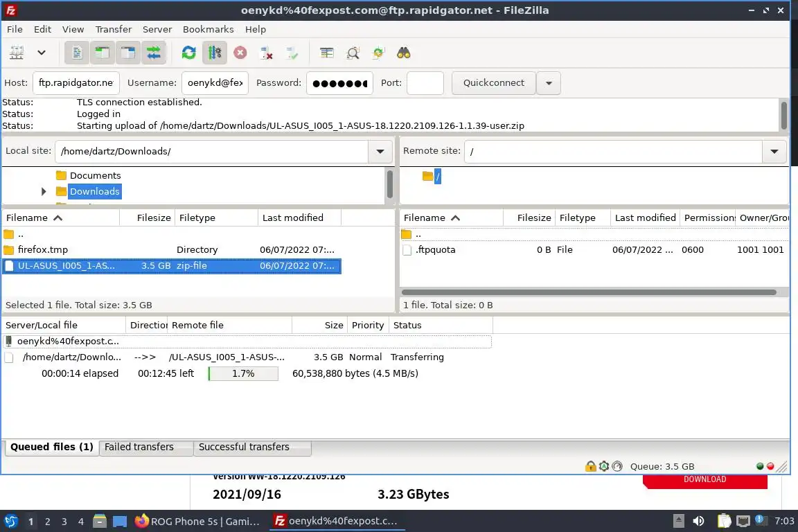Open Remote site path dropdown

click(x=774, y=151)
